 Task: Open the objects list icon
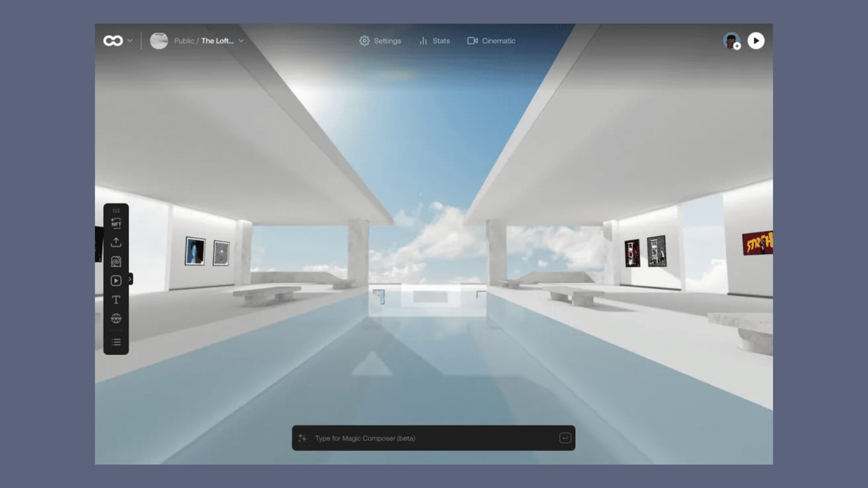116,342
